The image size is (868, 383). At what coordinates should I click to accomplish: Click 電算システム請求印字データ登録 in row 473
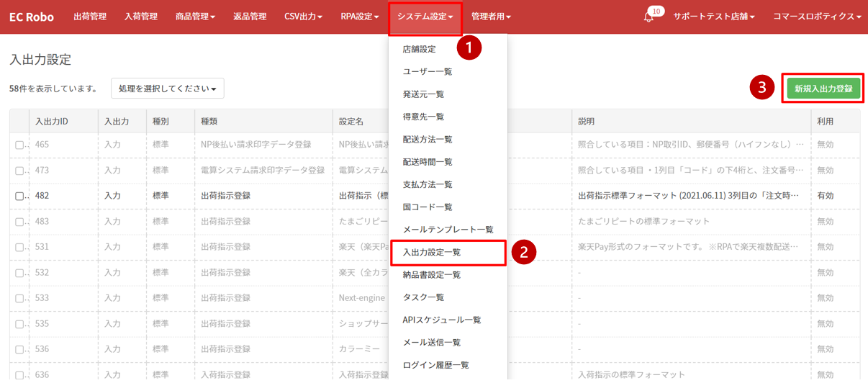tap(263, 171)
